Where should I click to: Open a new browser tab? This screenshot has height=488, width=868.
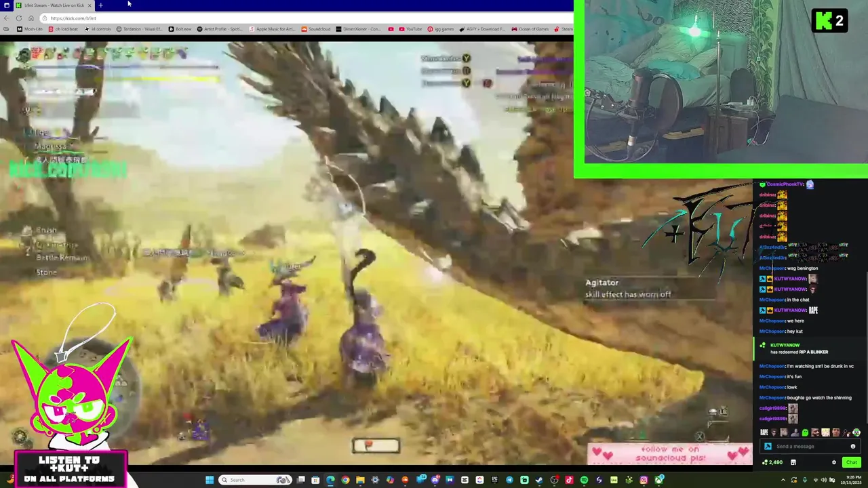pos(101,5)
